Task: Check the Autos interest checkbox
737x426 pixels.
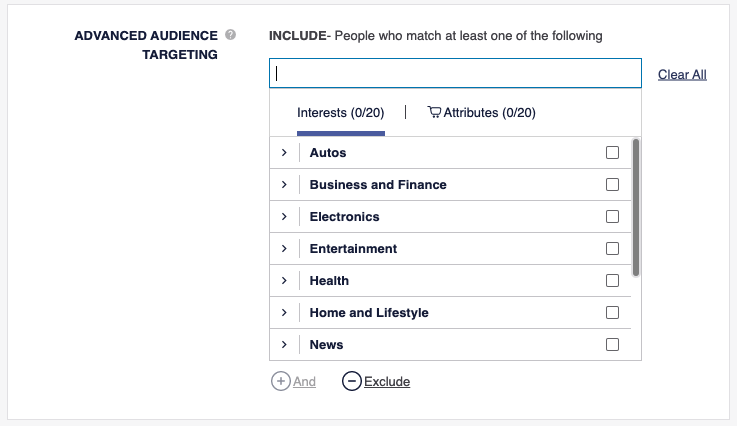Action: 612,153
